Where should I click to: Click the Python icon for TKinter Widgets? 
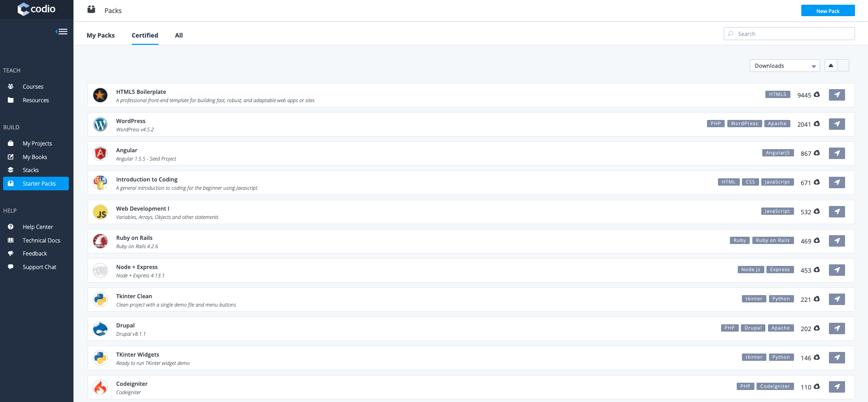coord(100,358)
